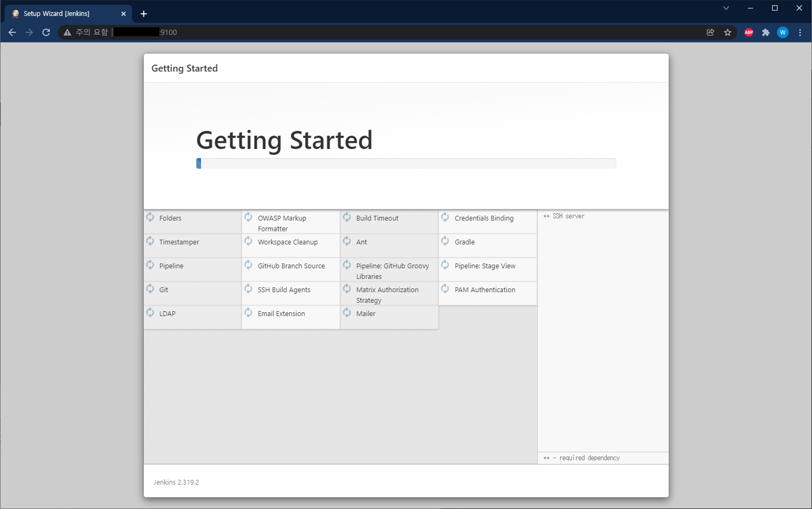The image size is (812, 509).
Task: Click the plugin installation progress bar
Action: 406,163
